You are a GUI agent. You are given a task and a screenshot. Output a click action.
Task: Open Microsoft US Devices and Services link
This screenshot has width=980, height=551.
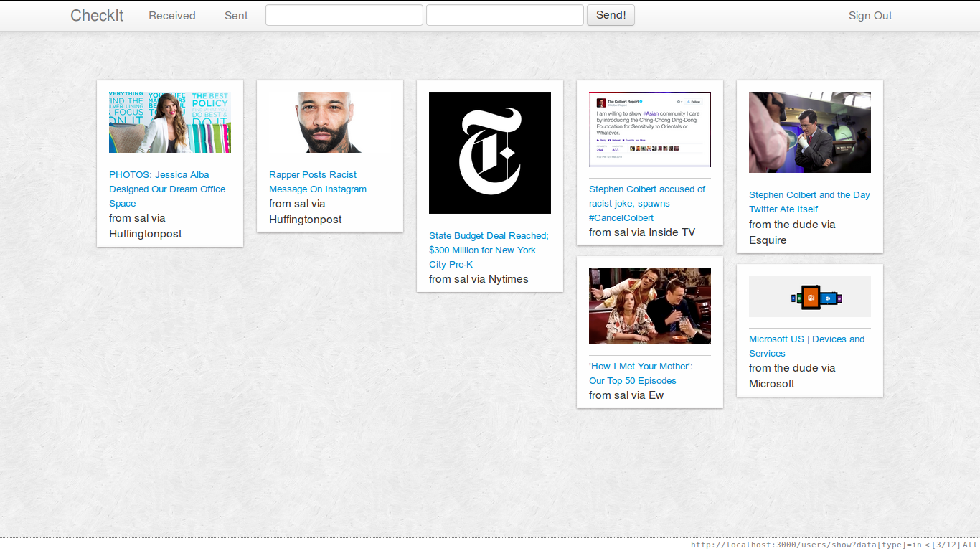[x=807, y=347]
